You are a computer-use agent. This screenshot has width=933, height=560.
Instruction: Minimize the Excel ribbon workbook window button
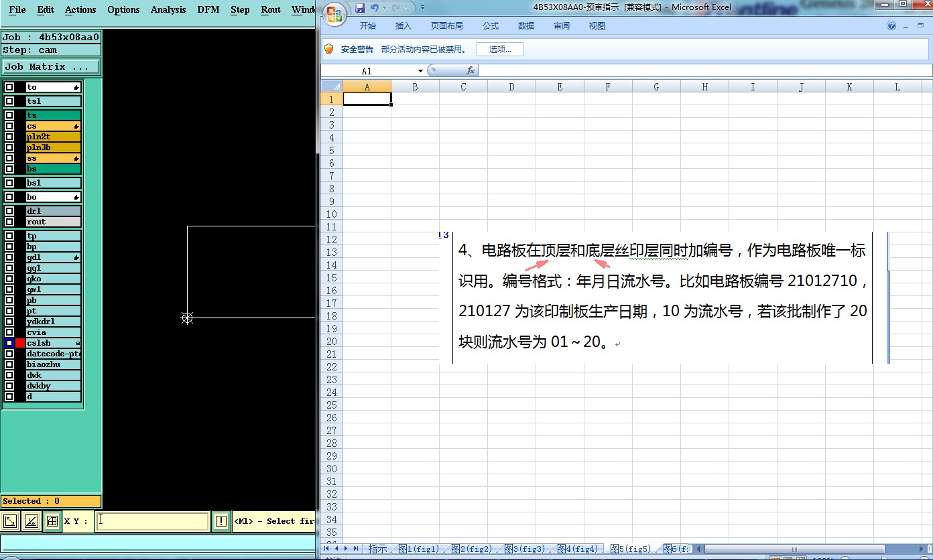click(x=905, y=25)
